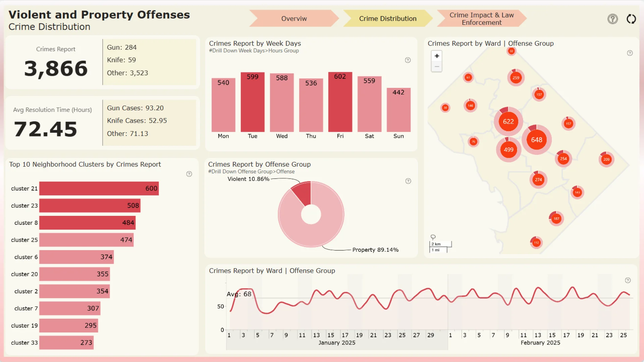Open help icon for Week Days chart
644x362 pixels.
pyautogui.click(x=408, y=60)
